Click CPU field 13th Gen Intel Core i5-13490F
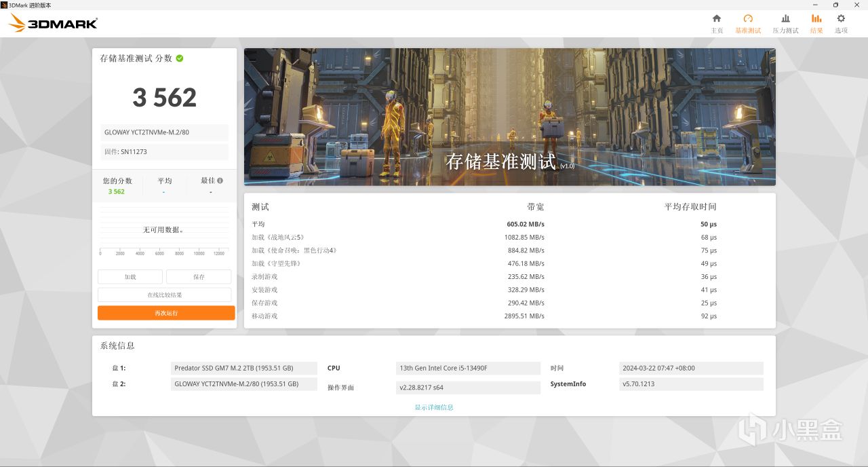Screen dimensions: 868x467 click(468, 368)
